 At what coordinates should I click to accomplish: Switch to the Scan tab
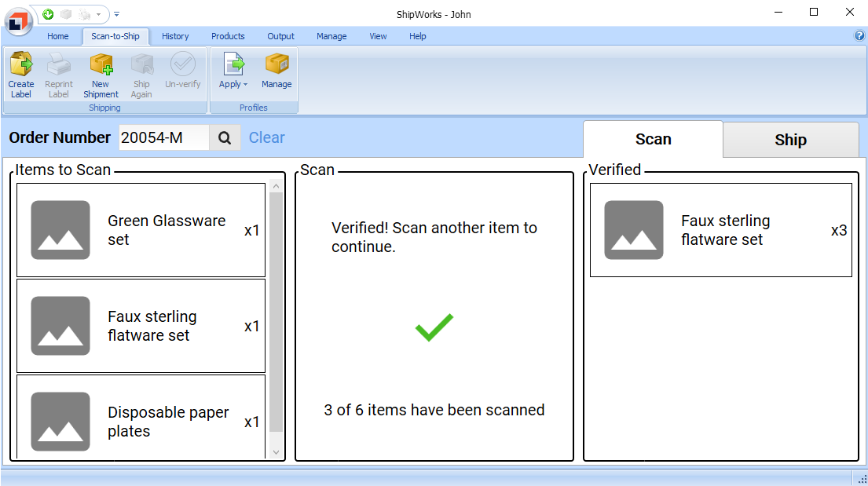pyautogui.click(x=654, y=140)
